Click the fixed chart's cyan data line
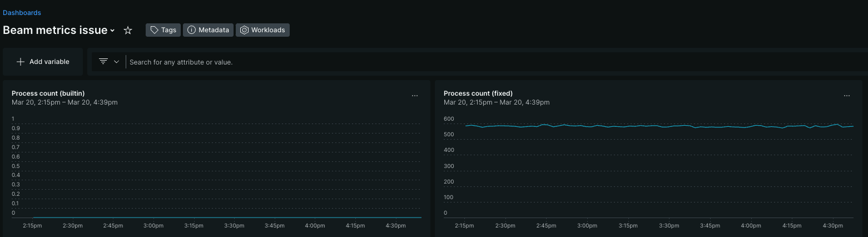 (659, 126)
